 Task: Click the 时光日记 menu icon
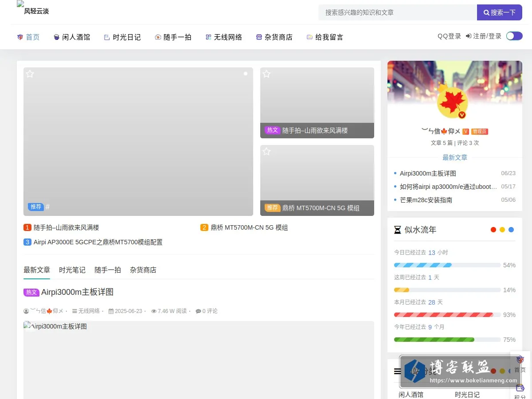coord(107,37)
